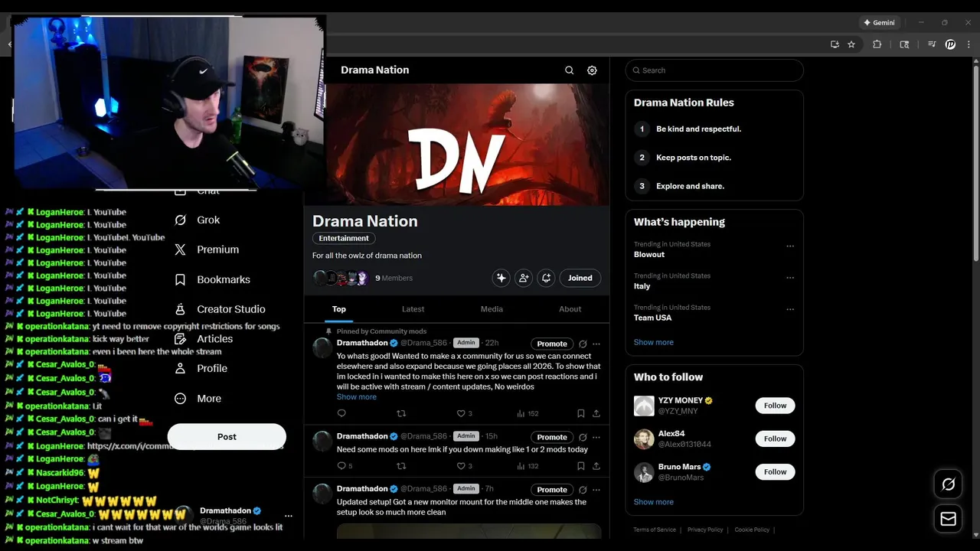
Task: Follow Alex84
Action: click(x=775, y=439)
